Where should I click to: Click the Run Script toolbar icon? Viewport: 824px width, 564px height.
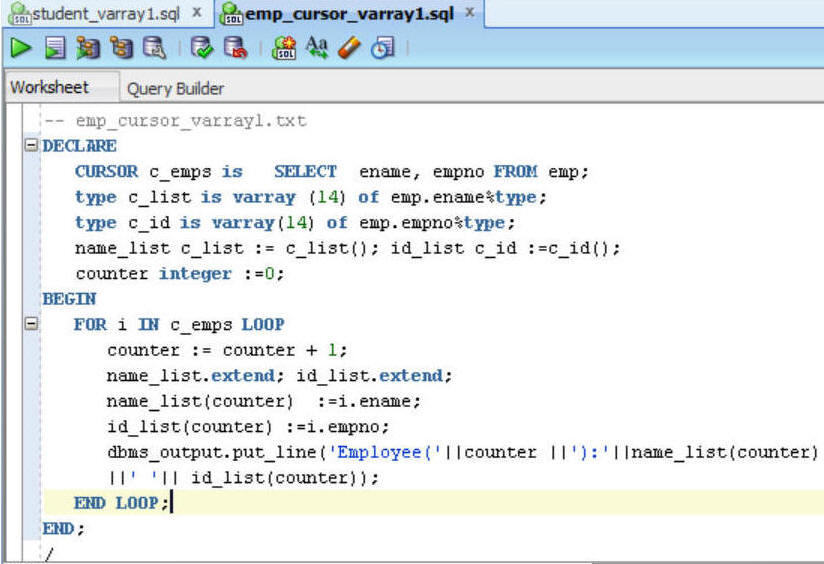pyautogui.click(x=55, y=48)
